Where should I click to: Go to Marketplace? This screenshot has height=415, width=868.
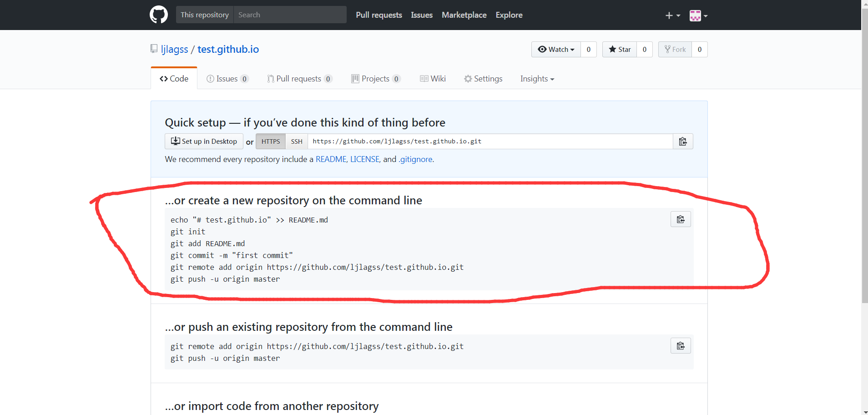point(464,15)
